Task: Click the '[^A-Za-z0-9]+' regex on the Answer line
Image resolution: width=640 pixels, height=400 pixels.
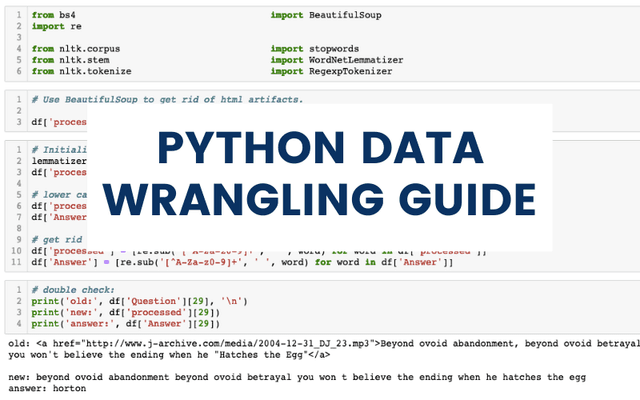Action: [203, 262]
